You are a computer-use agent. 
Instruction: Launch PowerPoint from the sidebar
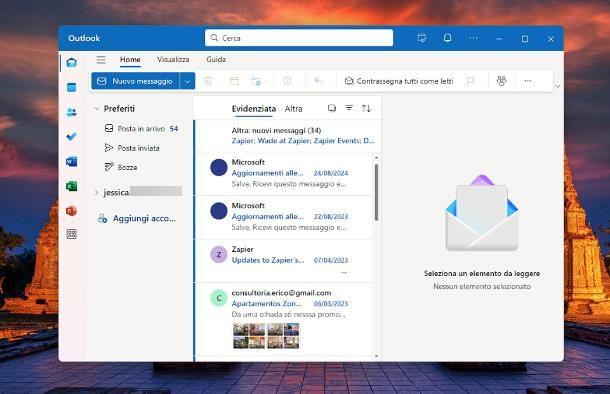[72, 211]
